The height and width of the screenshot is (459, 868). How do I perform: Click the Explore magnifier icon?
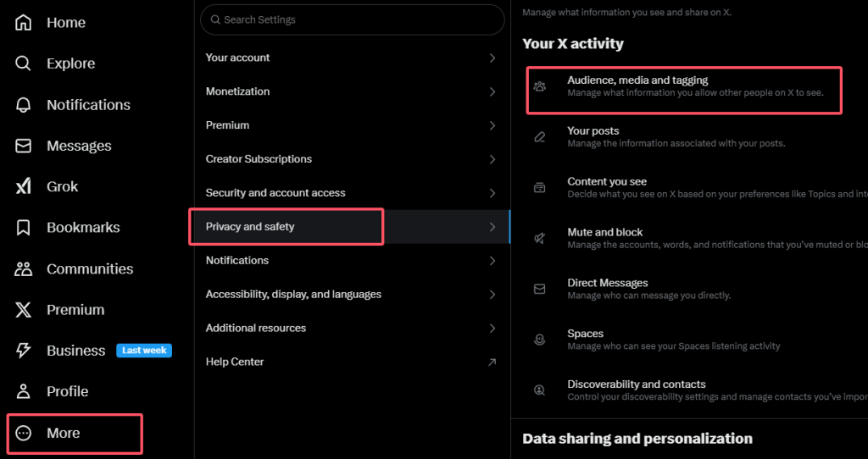click(x=23, y=64)
